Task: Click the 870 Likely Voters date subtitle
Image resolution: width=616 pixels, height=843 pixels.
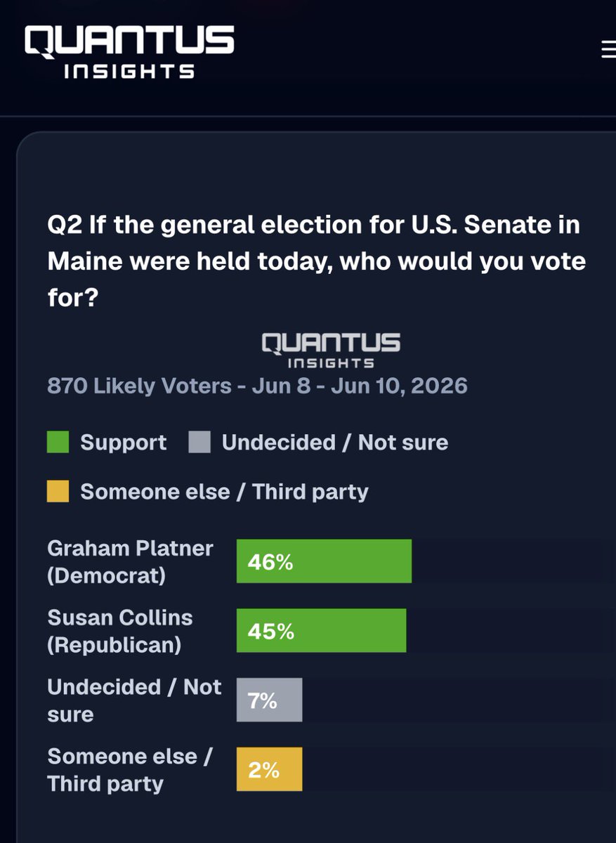Action: pos(257,386)
